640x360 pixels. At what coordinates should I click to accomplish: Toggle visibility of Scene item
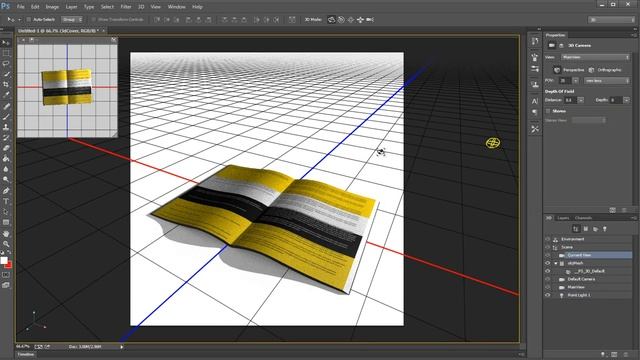pyautogui.click(x=548, y=247)
